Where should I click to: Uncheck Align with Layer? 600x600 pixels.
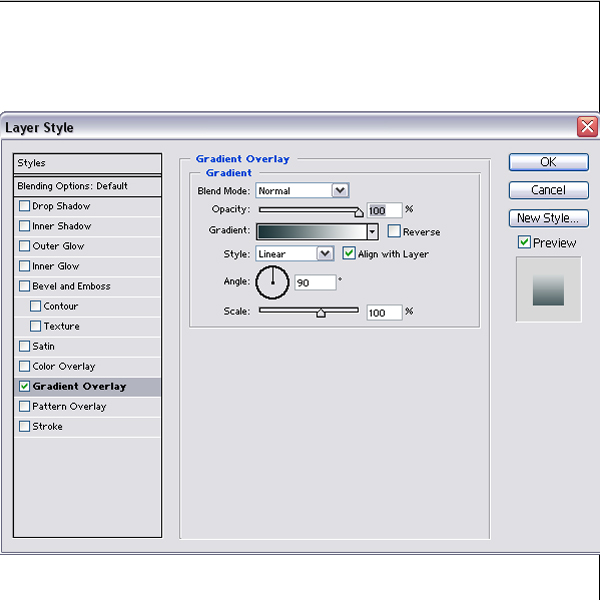click(x=349, y=253)
